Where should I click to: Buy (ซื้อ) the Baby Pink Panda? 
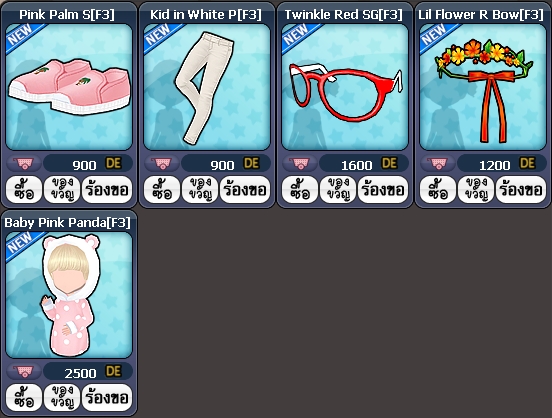click(24, 398)
